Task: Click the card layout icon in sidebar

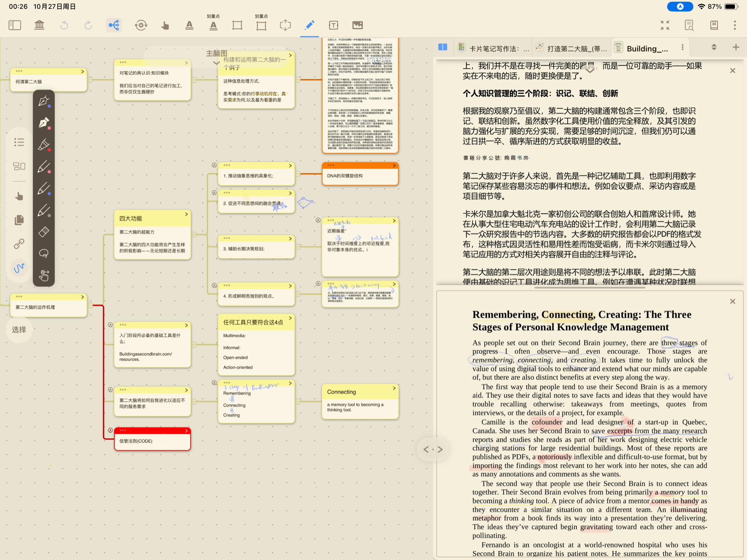Action: tap(19, 166)
